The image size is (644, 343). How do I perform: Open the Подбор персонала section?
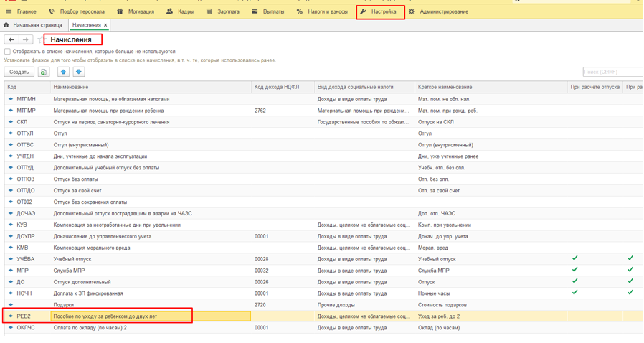(x=77, y=11)
